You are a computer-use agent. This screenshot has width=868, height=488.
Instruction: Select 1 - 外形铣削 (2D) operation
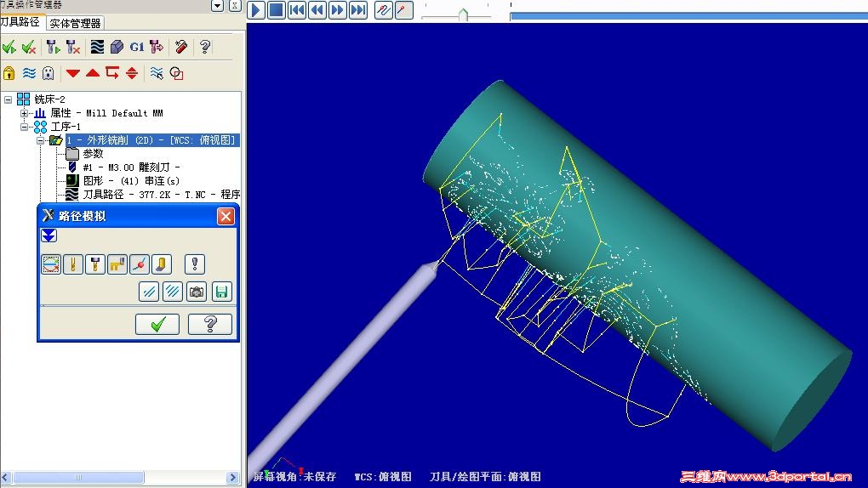(151, 140)
